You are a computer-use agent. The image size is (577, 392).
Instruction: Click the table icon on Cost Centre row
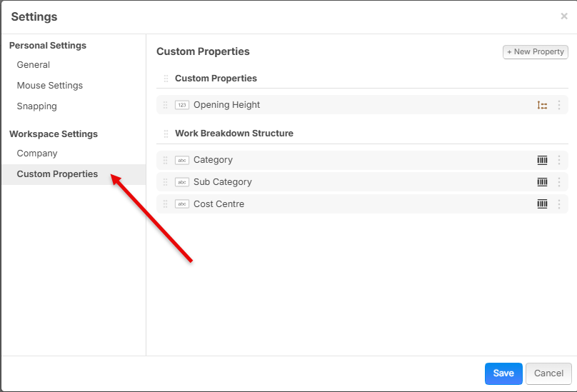542,203
